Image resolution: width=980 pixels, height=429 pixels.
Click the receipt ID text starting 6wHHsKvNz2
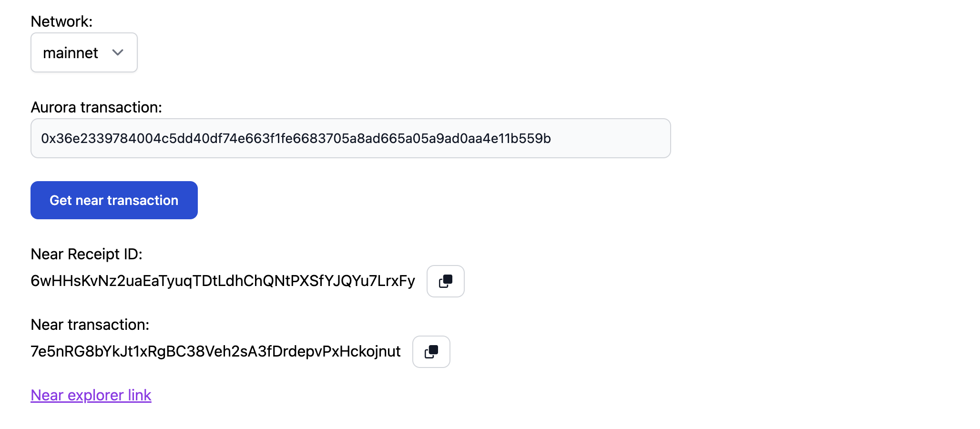pos(223,281)
